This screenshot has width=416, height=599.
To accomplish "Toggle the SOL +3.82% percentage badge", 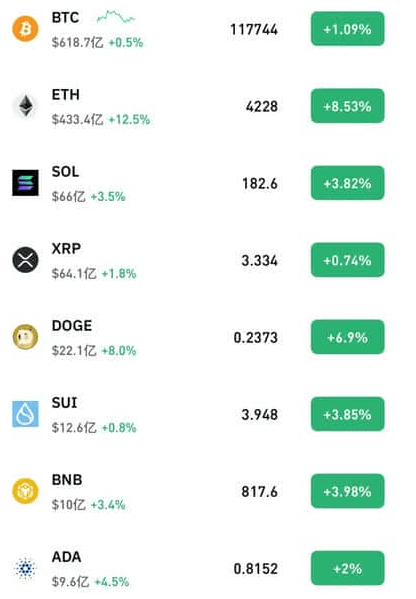I will (x=348, y=183).
